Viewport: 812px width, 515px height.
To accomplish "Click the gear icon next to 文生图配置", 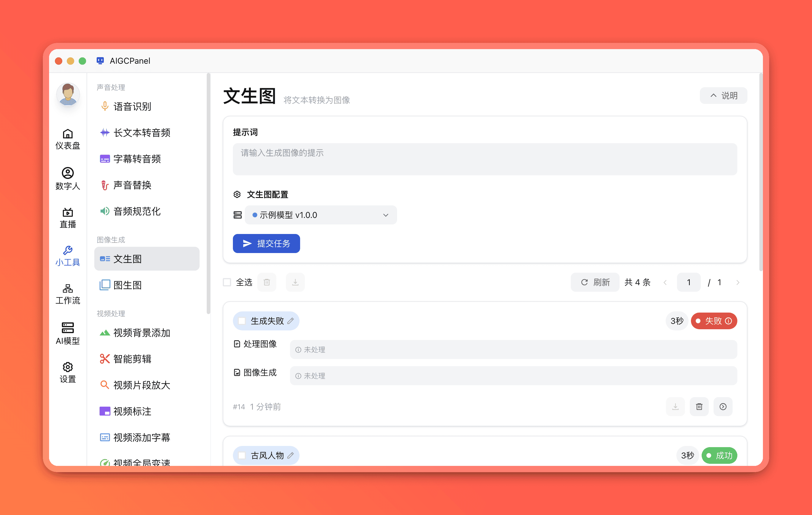I will point(237,194).
